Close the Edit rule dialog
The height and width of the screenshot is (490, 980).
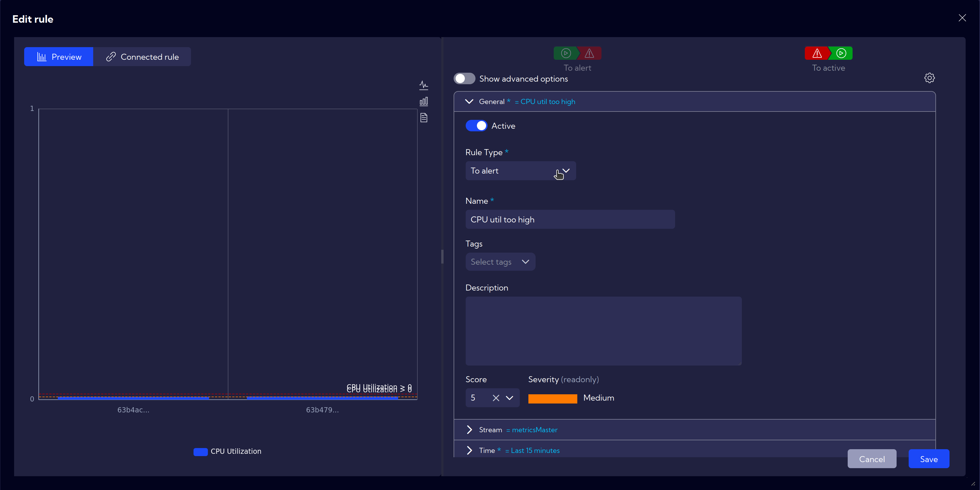point(962,18)
